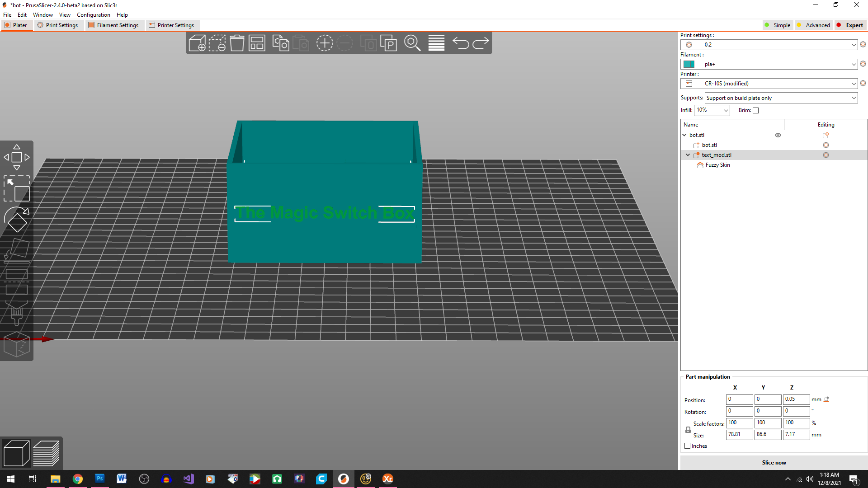Activate the Rotate tool
This screenshot has width=868, height=488.
(x=17, y=219)
